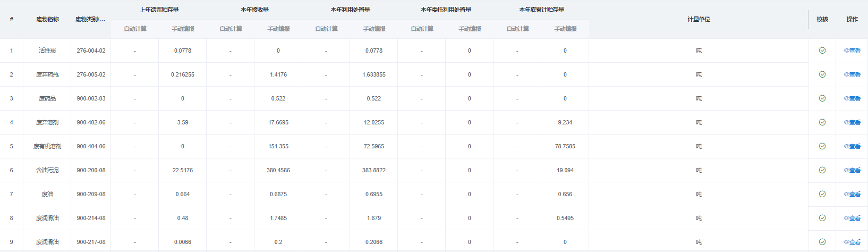Viewport: 868px width, 252px height.
Task: Click the 校核 check icon for 废弃溶剂 row
Action: 822,122
